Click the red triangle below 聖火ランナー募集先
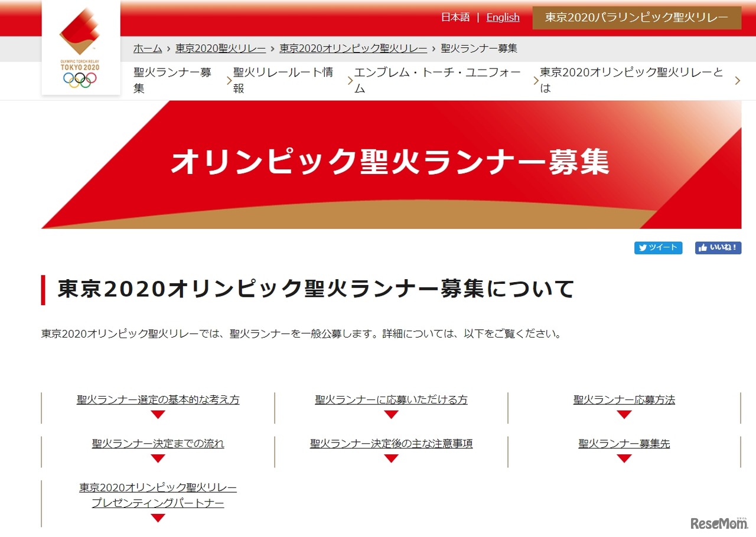Viewport: 756px width, 537px height. [x=624, y=459]
